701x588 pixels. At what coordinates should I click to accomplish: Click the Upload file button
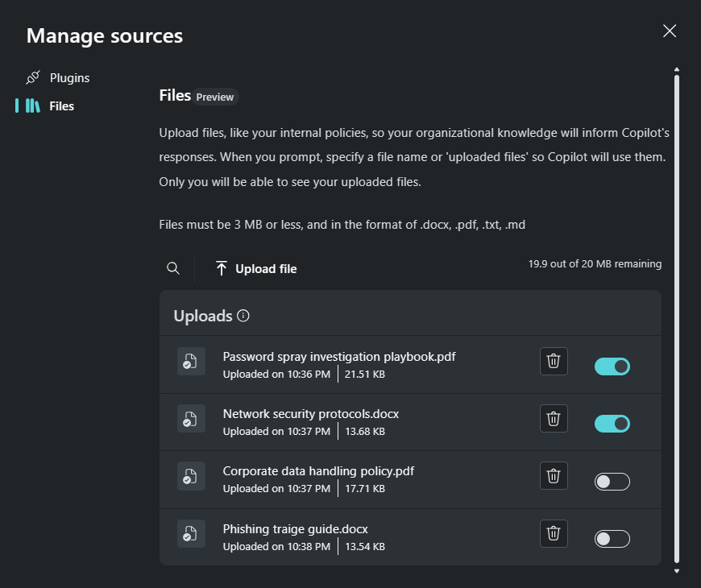click(256, 268)
